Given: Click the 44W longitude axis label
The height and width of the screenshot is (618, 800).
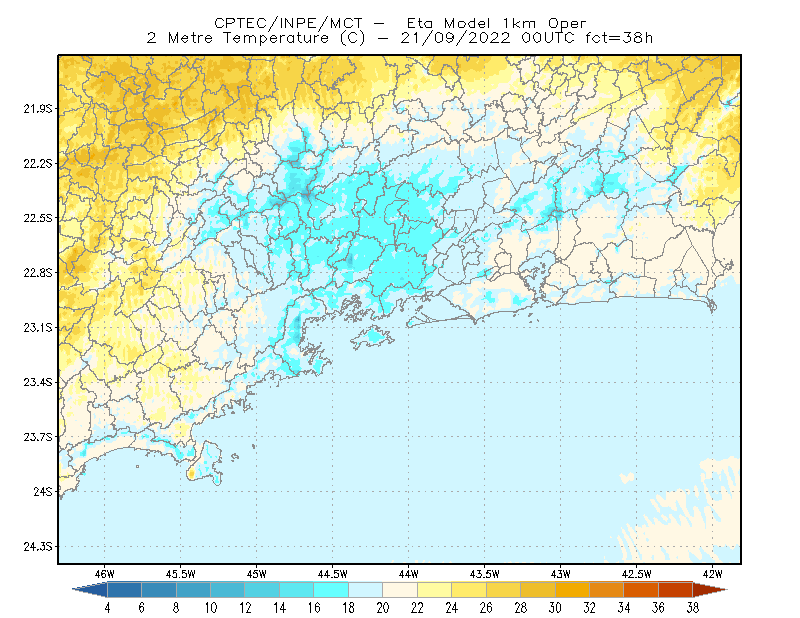Looking at the screenshot, I should (x=409, y=574).
